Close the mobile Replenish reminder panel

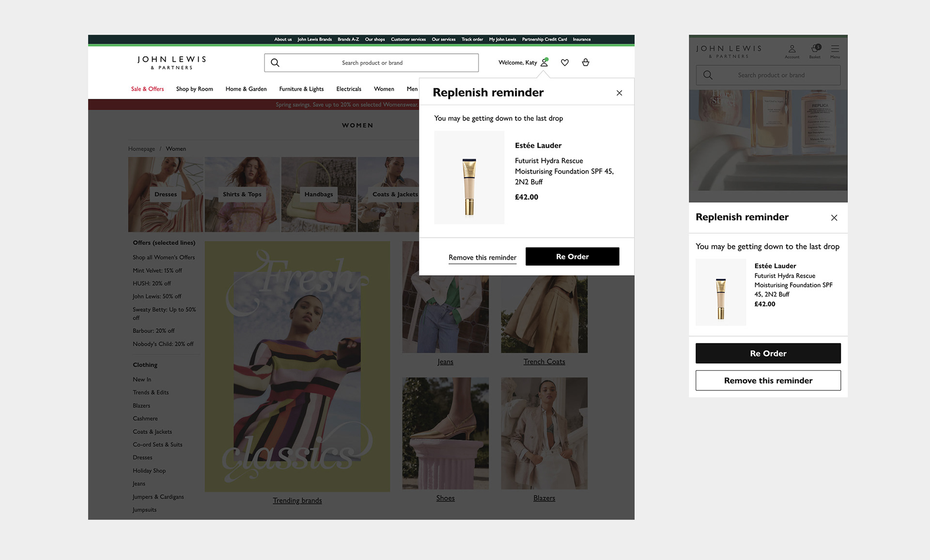click(x=834, y=218)
